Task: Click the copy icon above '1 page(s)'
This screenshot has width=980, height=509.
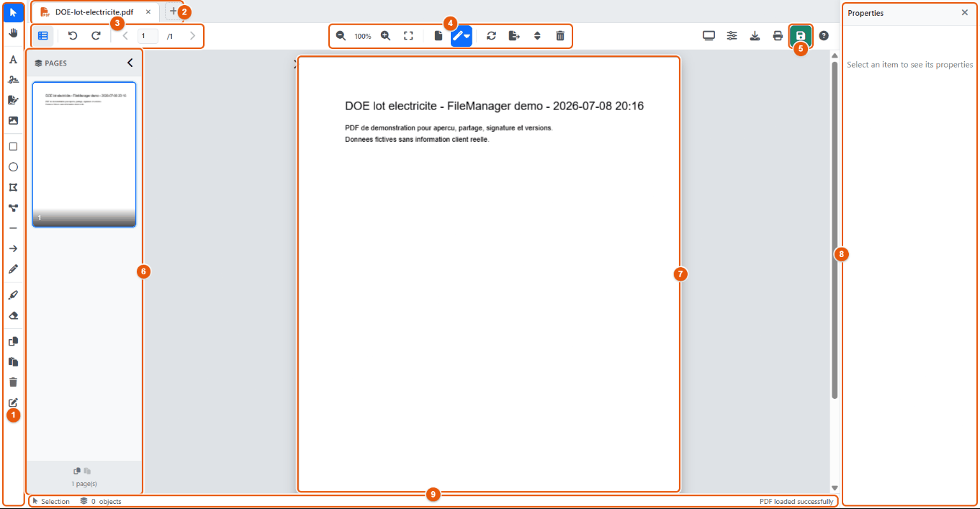Action: [77, 470]
